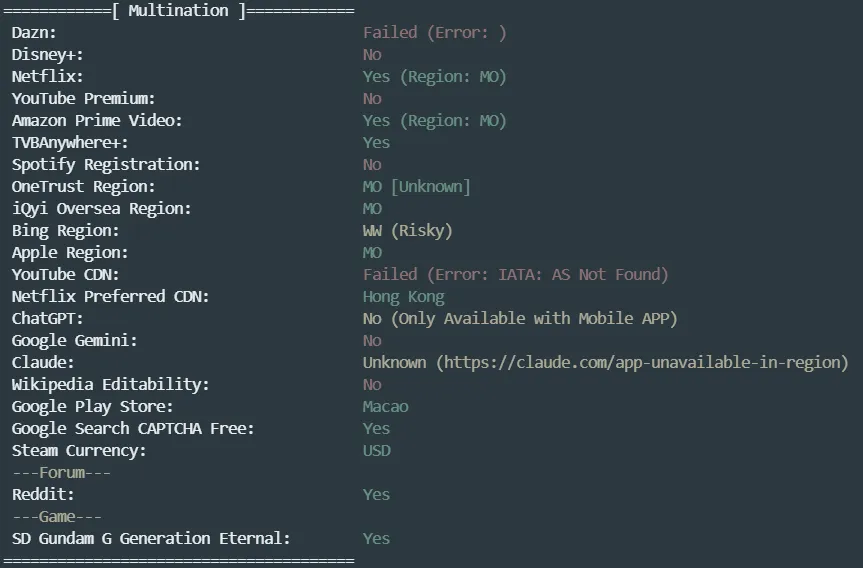This screenshot has height=568, width=863.
Task: Click the Google Play Store 'Macao' value
Action: pos(385,407)
